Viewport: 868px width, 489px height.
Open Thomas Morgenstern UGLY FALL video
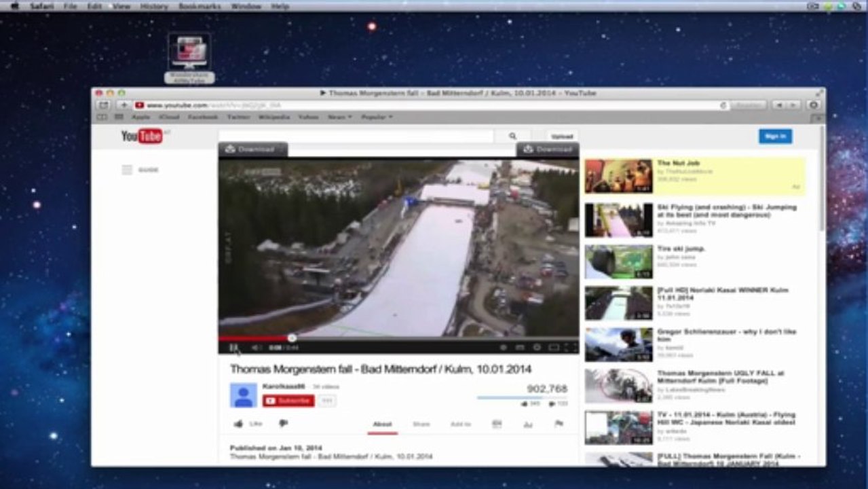pos(695,386)
